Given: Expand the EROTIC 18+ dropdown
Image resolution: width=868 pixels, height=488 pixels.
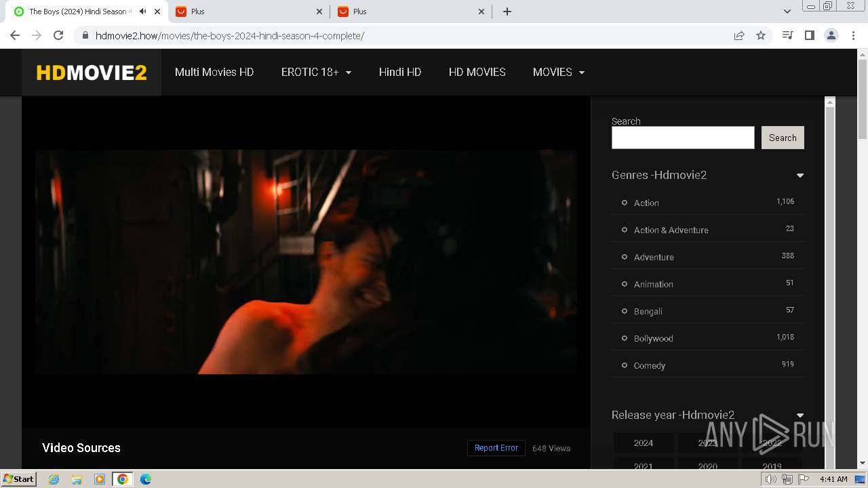Looking at the screenshot, I should point(316,72).
